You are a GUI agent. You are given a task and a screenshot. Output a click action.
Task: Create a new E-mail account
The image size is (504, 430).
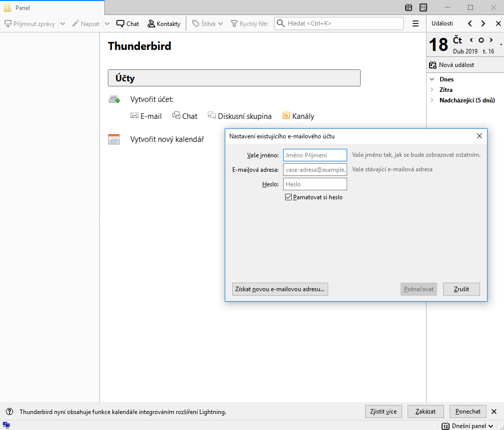146,116
